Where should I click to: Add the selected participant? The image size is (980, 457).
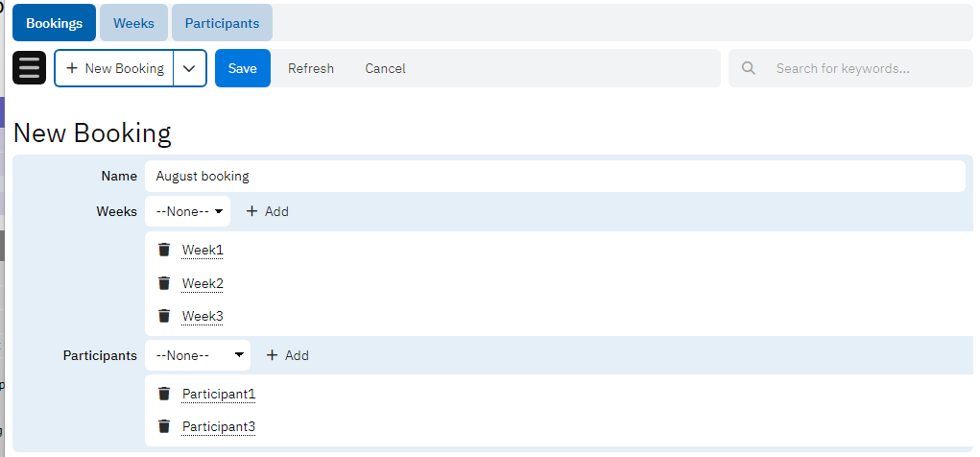[x=288, y=355]
